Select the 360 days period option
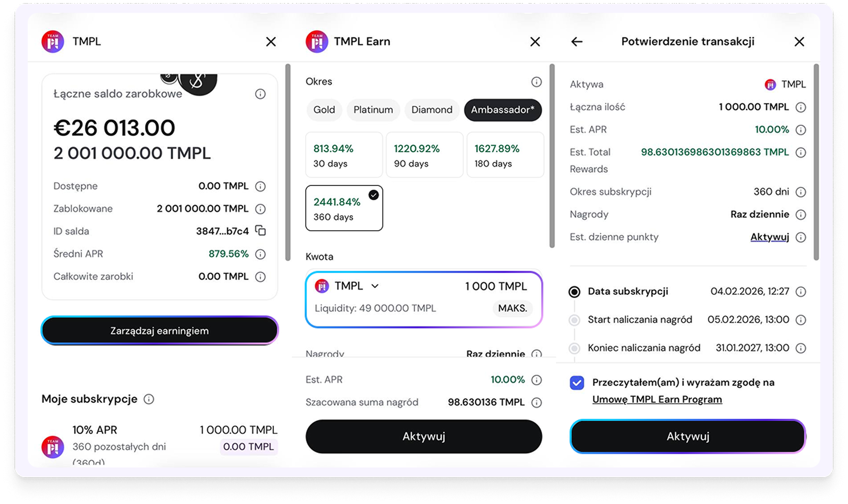The width and height of the screenshot is (848, 504). coord(344,208)
